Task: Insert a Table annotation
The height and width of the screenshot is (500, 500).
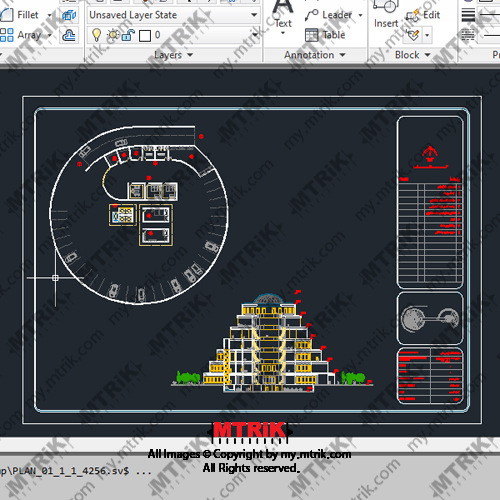Action: pyautogui.click(x=325, y=35)
